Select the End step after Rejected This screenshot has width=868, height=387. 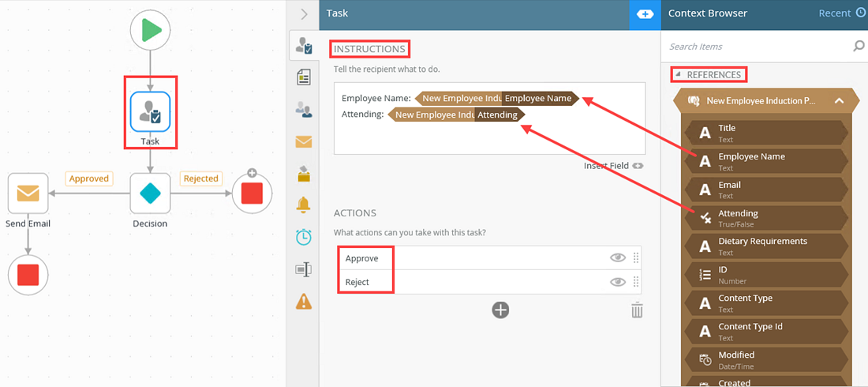[252, 193]
